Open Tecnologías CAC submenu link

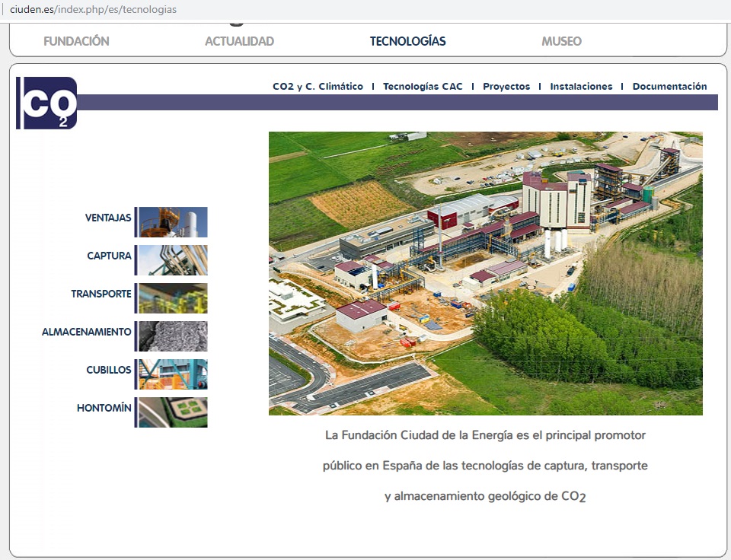(x=423, y=86)
